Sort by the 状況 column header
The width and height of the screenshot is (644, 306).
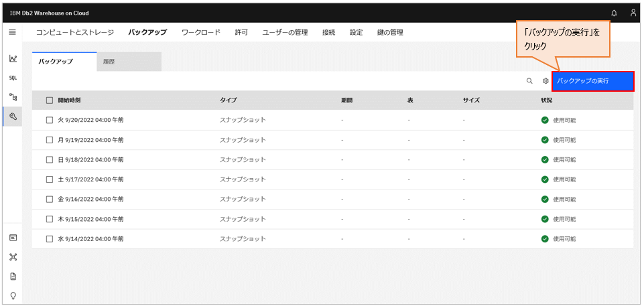(x=547, y=100)
